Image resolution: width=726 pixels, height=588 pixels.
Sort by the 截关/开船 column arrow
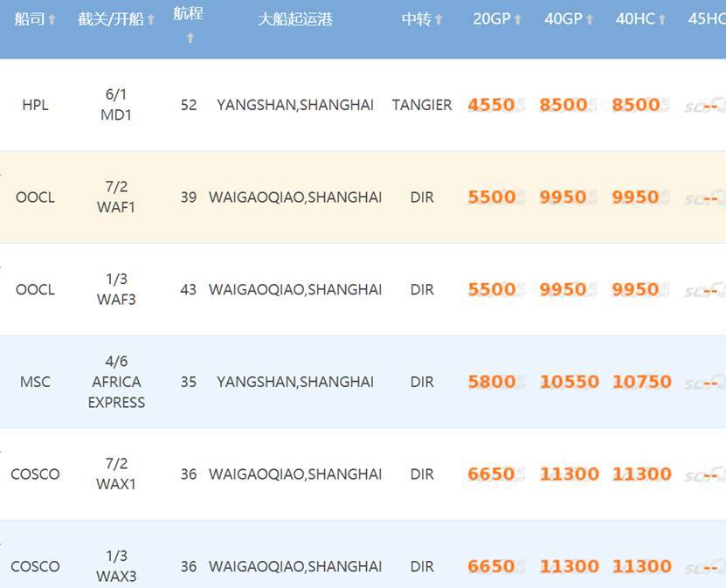click(151, 19)
